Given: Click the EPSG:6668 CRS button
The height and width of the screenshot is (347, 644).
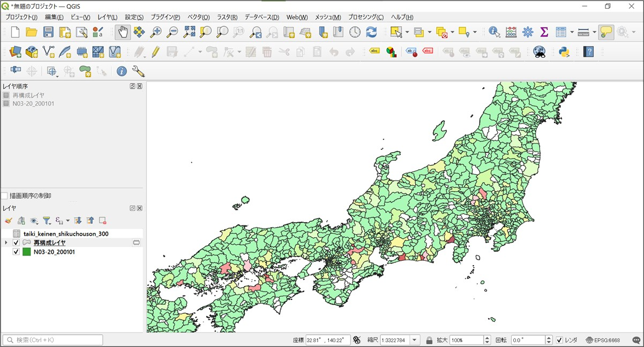Looking at the screenshot, I should [603, 340].
